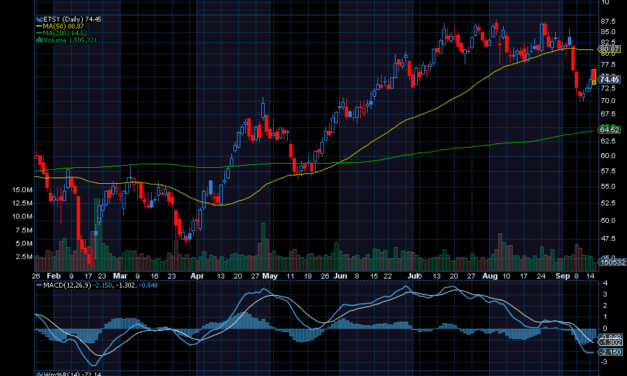Viewport: 627px width, 376px height.
Task: Click the Sep label on date axis
Action: coord(563,276)
